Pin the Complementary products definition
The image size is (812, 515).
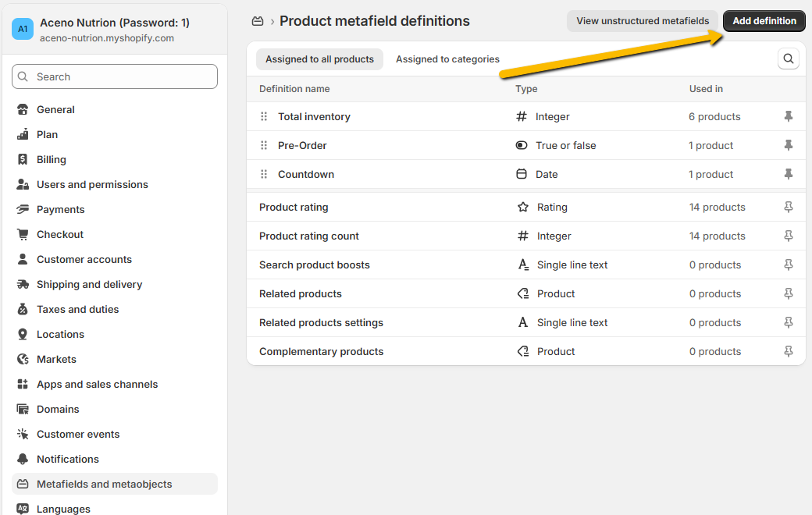tap(789, 352)
